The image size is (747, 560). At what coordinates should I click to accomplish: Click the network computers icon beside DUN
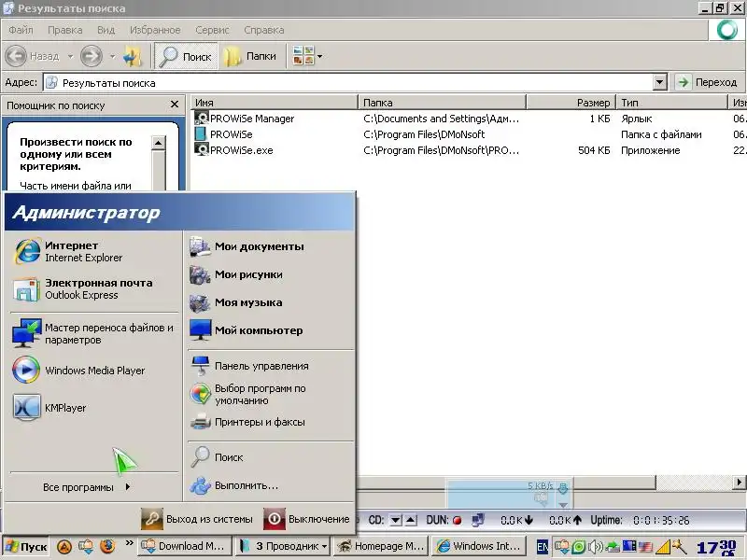[478, 520]
